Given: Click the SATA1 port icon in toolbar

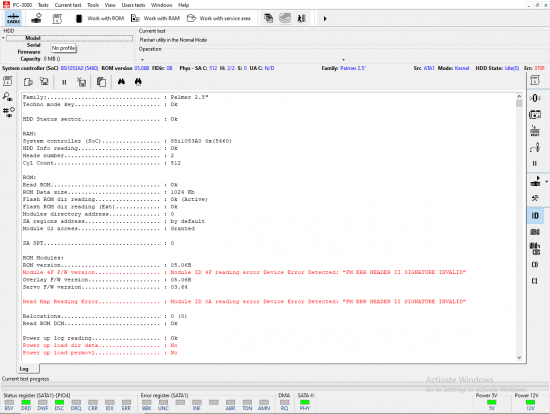Looking at the screenshot, I should coord(13,18).
